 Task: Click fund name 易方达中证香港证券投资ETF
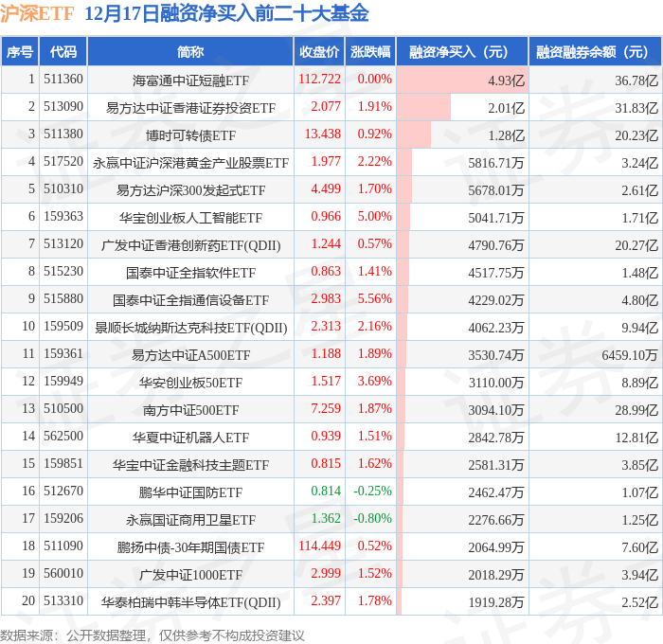[x=190, y=108]
